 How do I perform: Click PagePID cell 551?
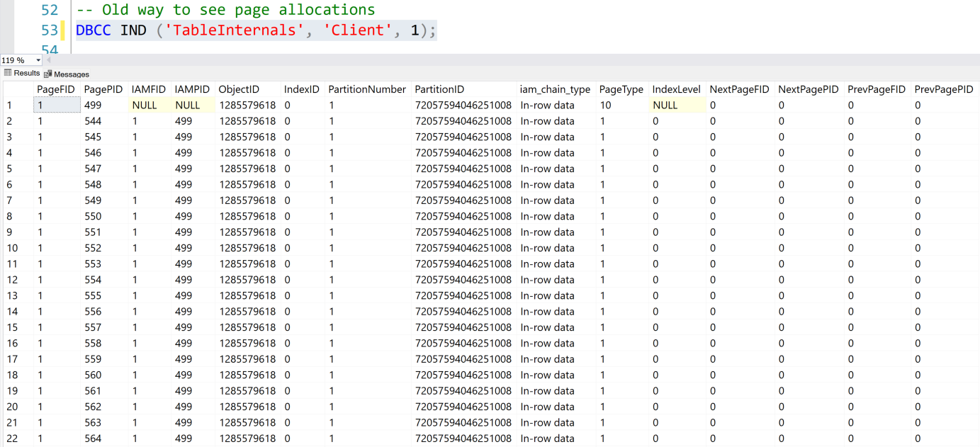coord(103,232)
